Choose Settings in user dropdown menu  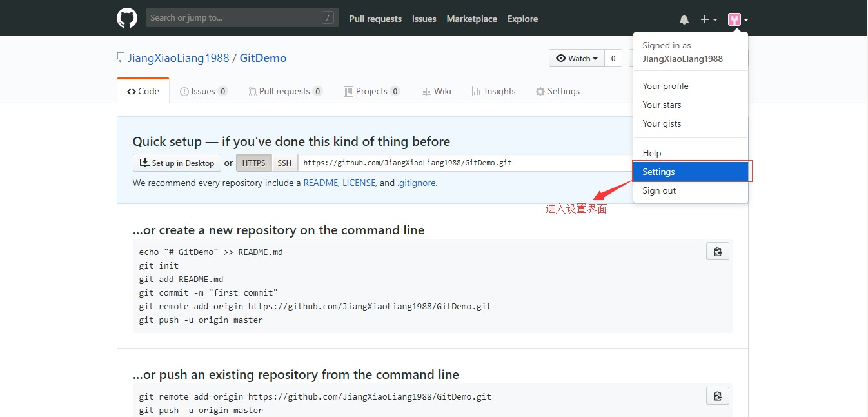coord(691,172)
